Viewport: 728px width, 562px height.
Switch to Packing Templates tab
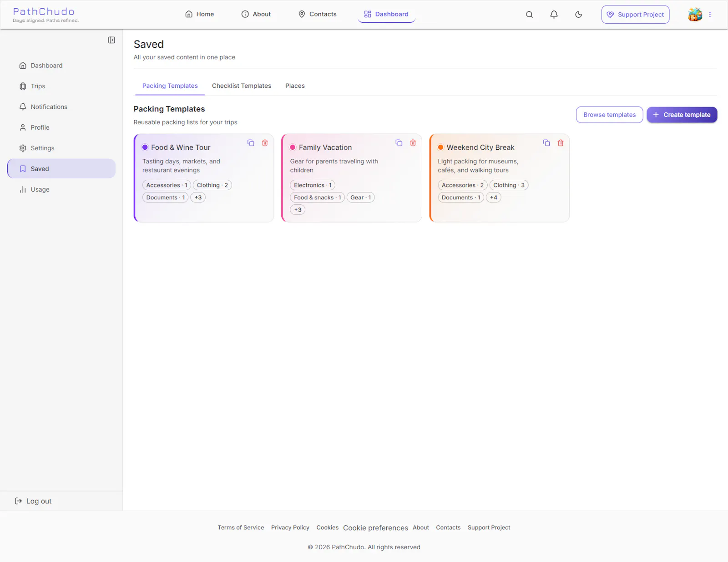click(170, 86)
